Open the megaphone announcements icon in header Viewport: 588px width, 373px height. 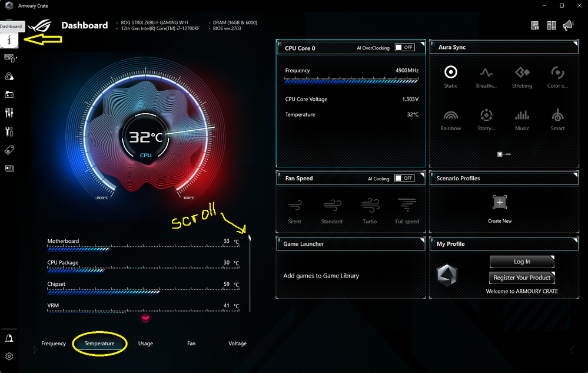[568, 25]
